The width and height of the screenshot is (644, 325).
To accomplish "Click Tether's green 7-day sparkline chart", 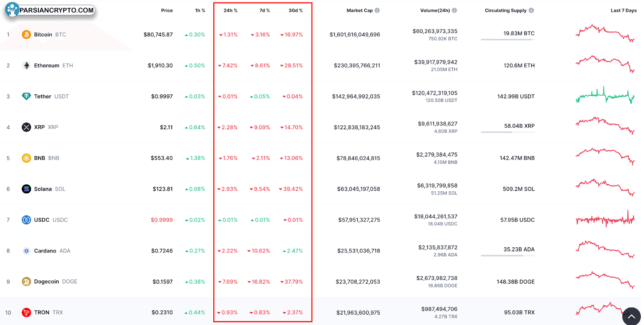I will click(605, 95).
